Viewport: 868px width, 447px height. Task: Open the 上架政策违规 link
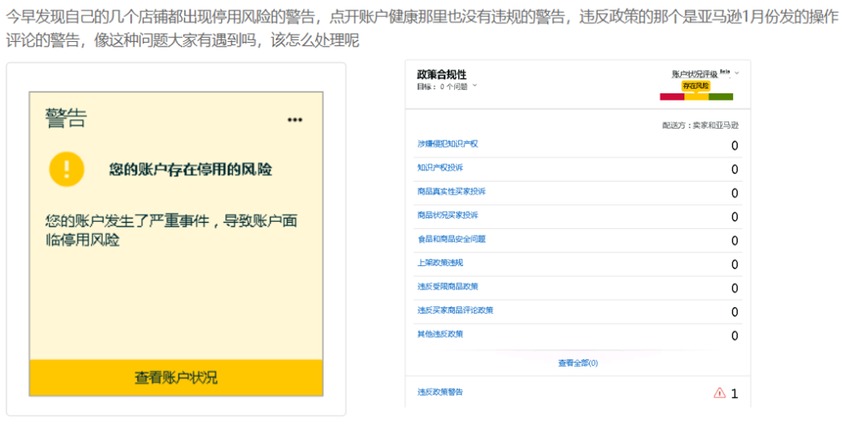pyautogui.click(x=440, y=263)
